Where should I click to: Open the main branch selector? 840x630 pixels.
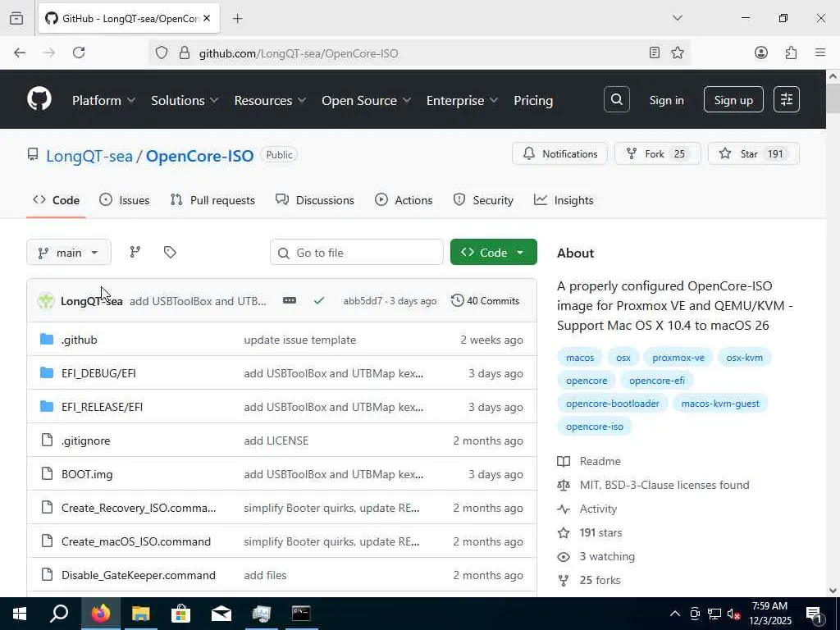69,253
